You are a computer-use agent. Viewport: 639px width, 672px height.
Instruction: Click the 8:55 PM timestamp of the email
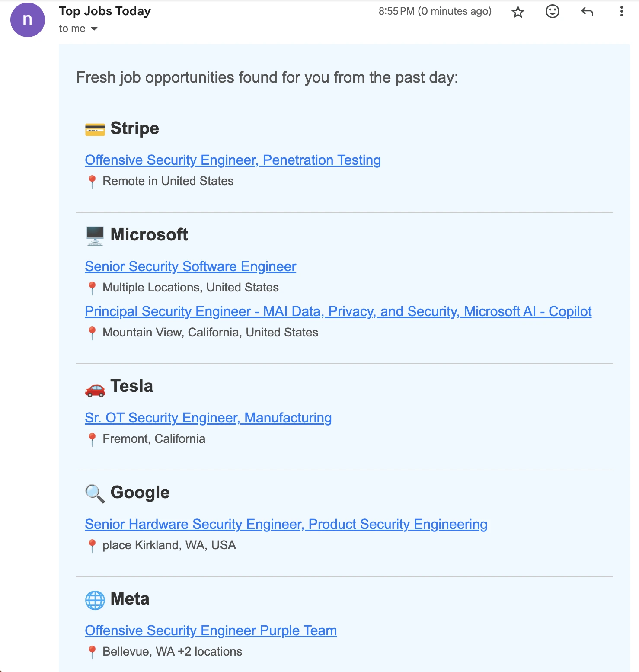395,12
